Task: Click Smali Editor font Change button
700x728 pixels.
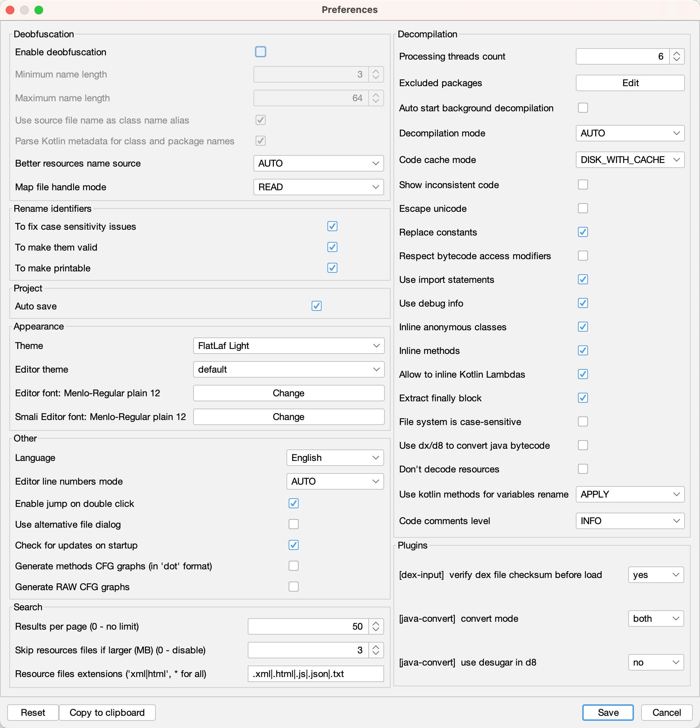Action: tap(289, 417)
